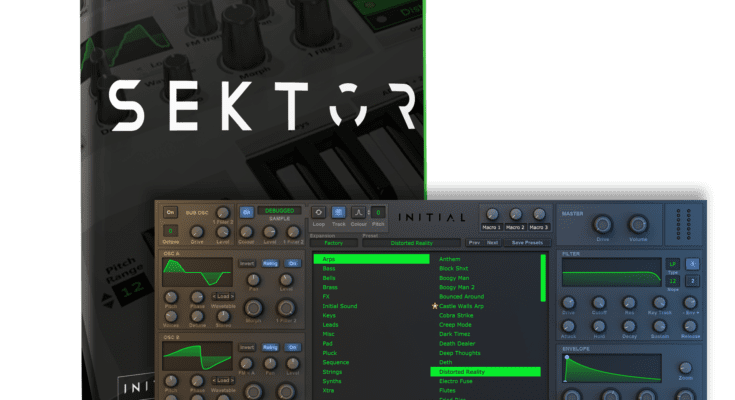The height and width of the screenshot is (400, 735).
Task: Click the Macro 1 knob
Action: pyautogui.click(x=491, y=214)
